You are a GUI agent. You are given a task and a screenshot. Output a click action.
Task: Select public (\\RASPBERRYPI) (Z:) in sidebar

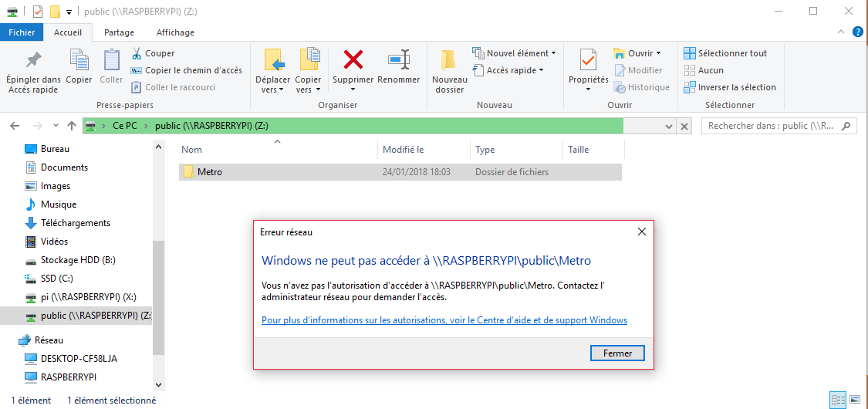(x=76, y=316)
